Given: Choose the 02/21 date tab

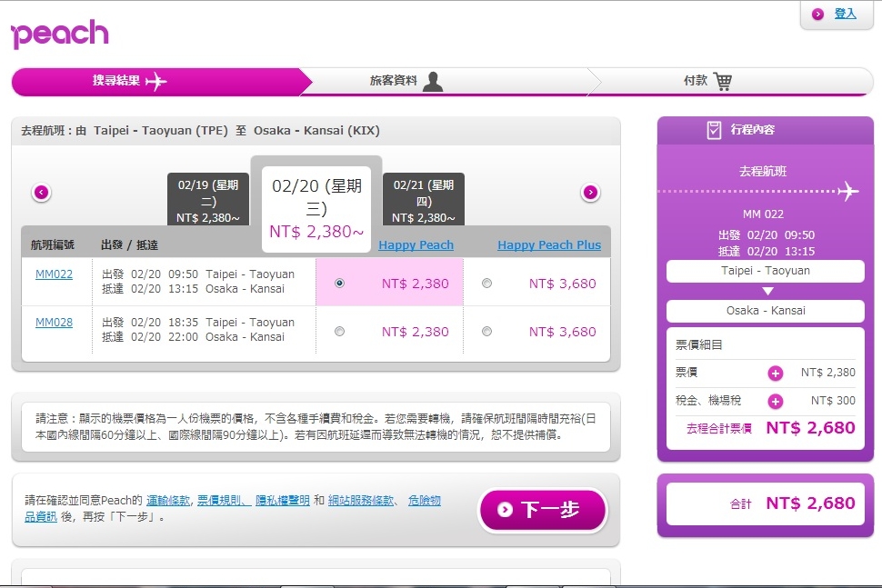Looking at the screenshot, I should [x=424, y=200].
